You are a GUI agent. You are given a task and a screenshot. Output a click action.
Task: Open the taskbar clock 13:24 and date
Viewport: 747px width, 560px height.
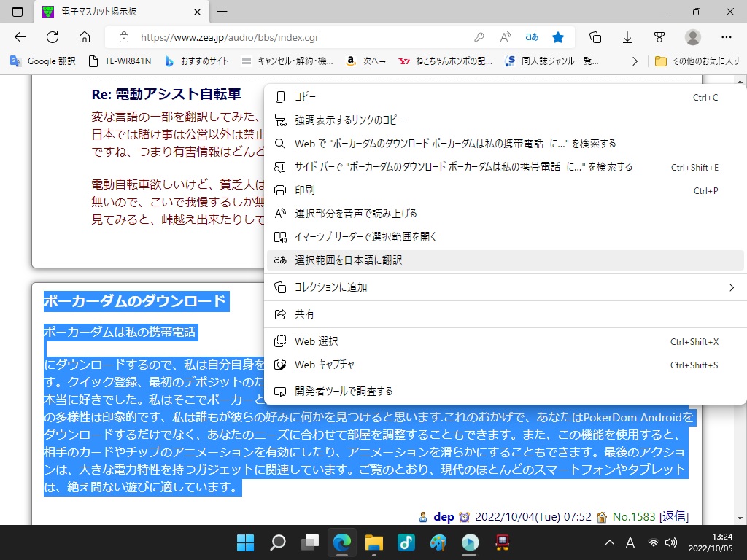[711, 542]
